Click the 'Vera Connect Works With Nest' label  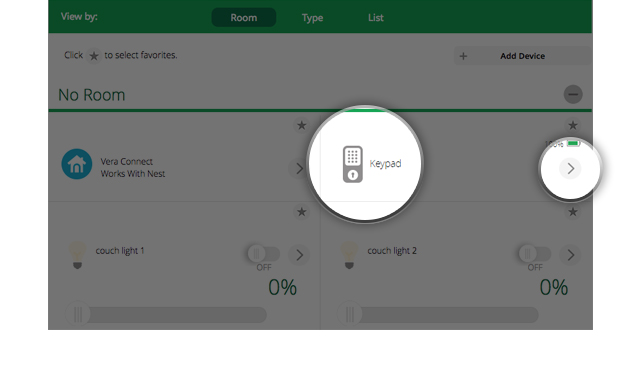click(133, 168)
